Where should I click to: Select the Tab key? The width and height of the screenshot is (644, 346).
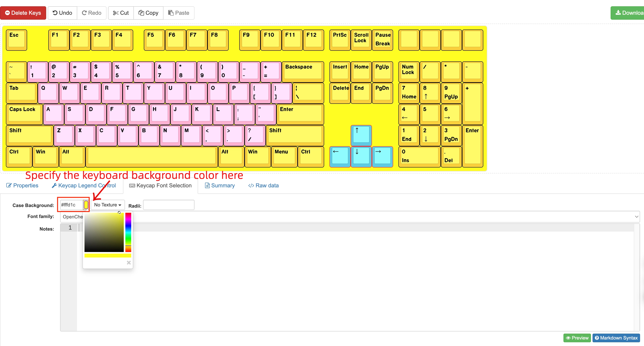pyautogui.click(x=22, y=93)
